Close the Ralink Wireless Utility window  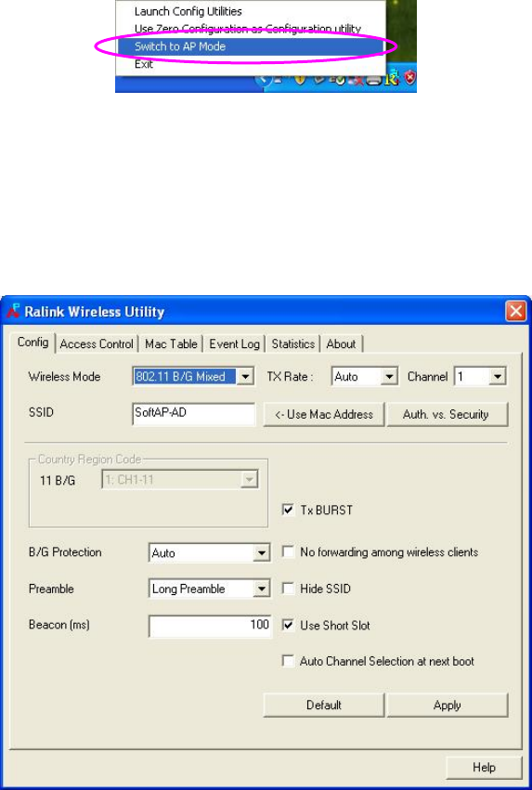pyautogui.click(x=516, y=311)
